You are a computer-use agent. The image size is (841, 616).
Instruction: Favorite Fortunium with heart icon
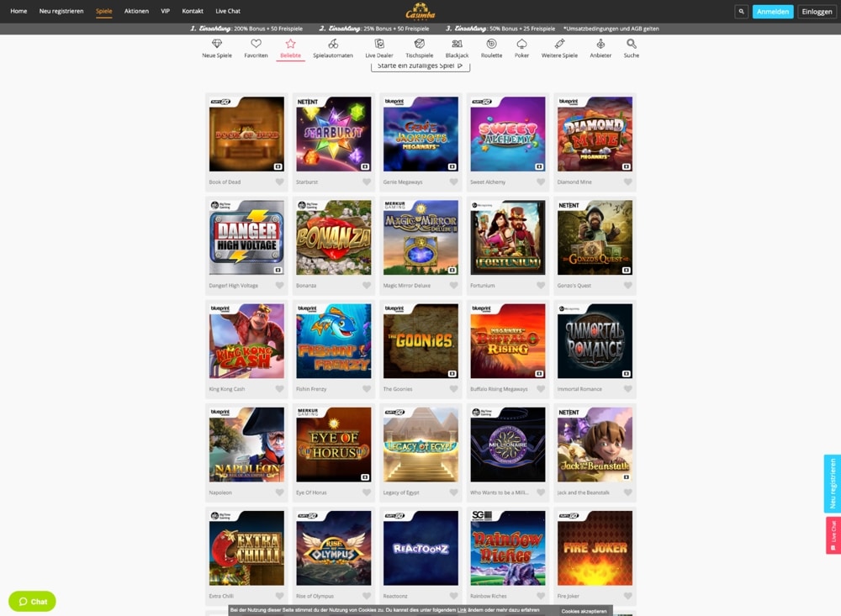pos(541,285)
